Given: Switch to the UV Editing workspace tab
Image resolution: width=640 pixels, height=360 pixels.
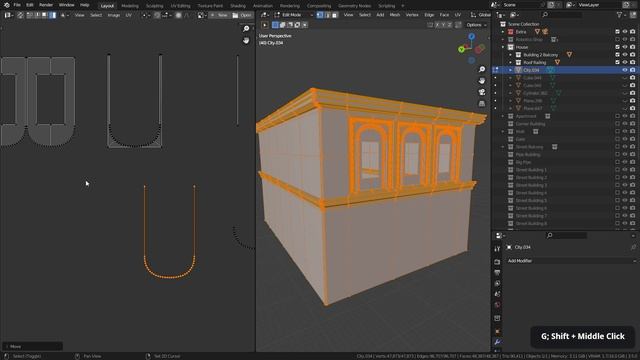Looking at the screenshot, I should click(180, 6).
